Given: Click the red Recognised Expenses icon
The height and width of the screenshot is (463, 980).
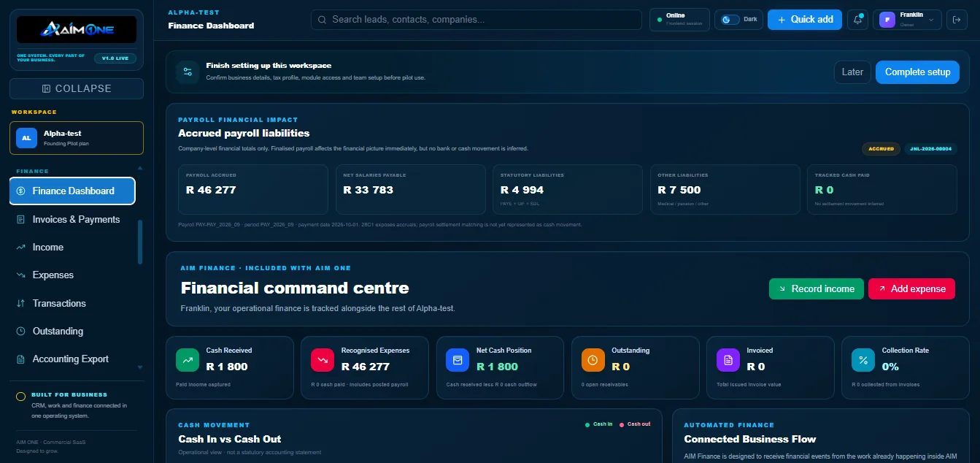Looking at the screenshot, I should [323, 359].
